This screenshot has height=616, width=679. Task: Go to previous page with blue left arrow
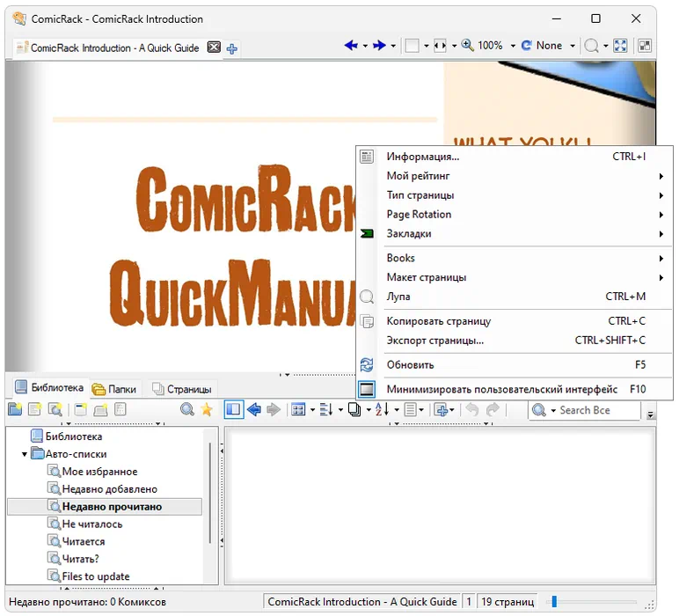tap(351, 46)
